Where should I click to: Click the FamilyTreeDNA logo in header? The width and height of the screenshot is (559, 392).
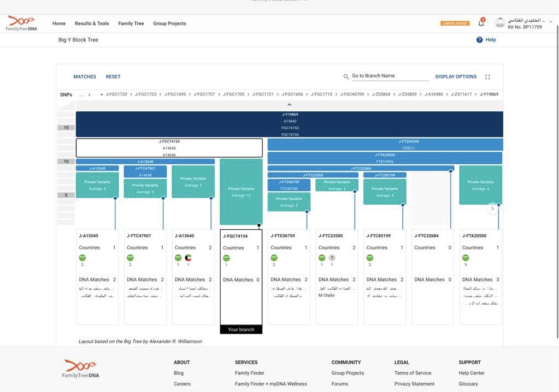tap(21, 23)
